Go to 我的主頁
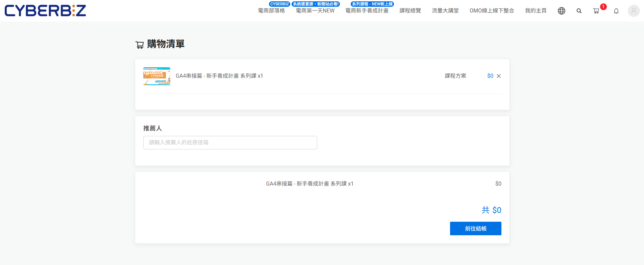The height and width of the screenshot is (265, 644). point(536,11)
